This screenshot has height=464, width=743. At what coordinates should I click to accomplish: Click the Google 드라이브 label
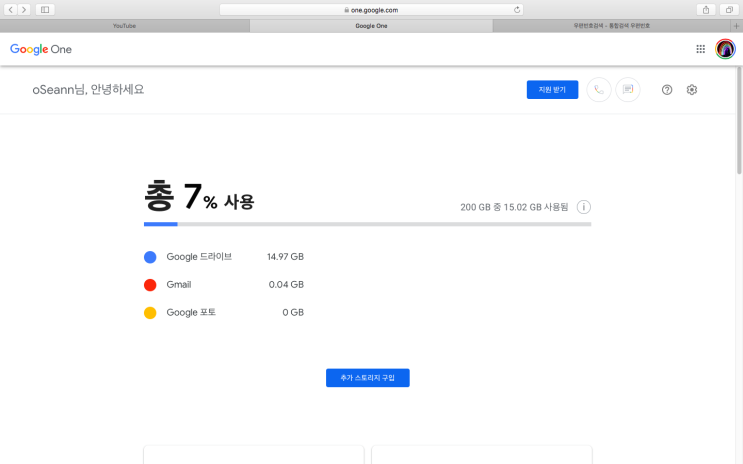pos(199,257)
